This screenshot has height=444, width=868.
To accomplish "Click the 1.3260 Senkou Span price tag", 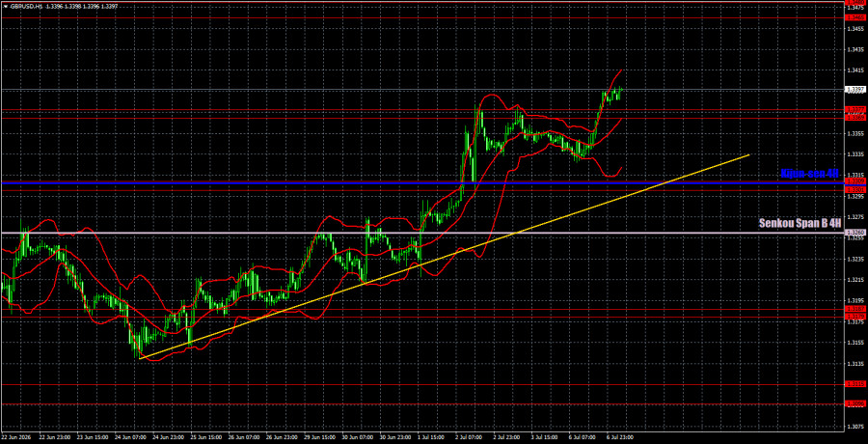I will 855,234.
